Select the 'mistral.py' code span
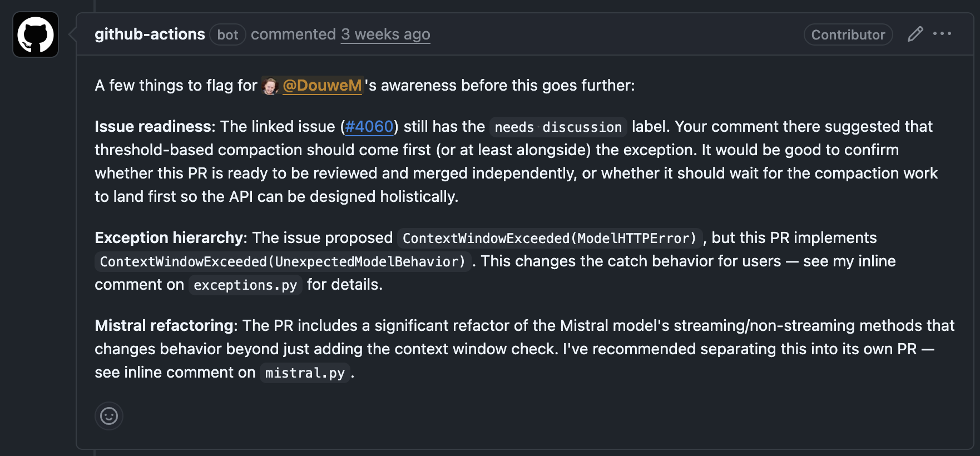The image size is (980, 456). tap(305, 373)
